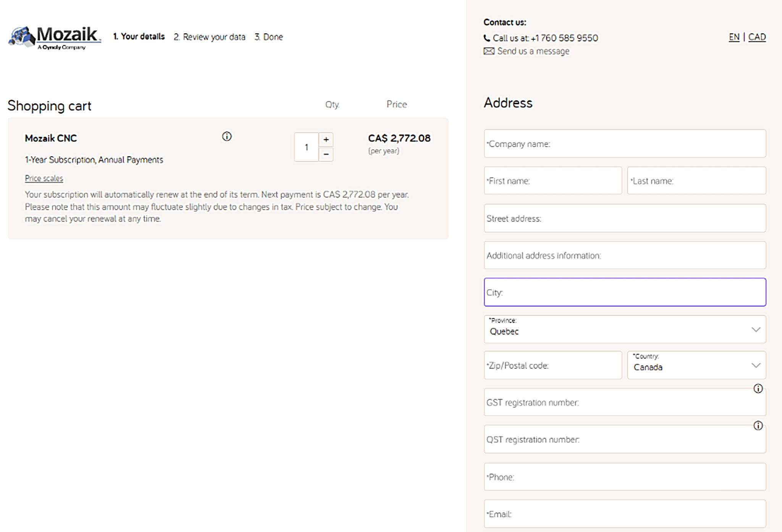Change language via EN link
Screen dimensions: 782x532
[734, 37]
